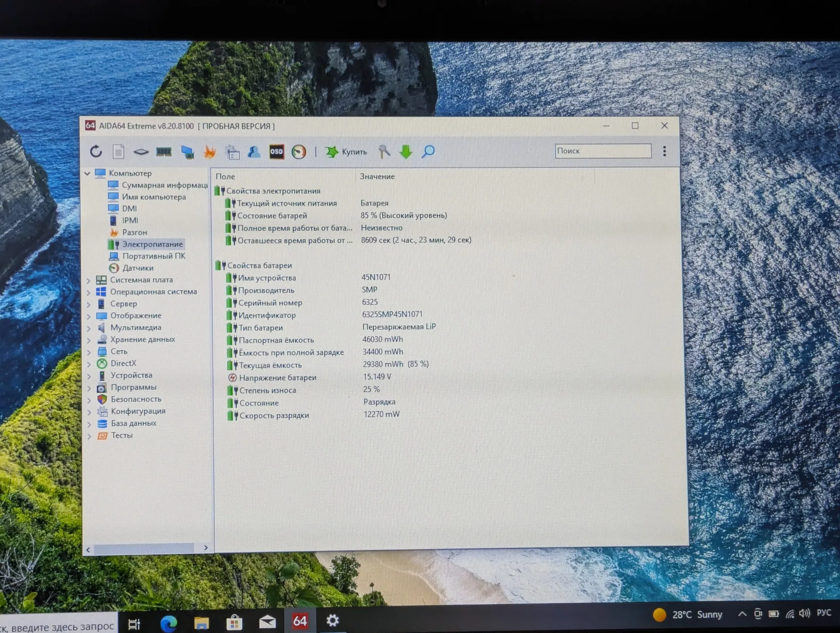
Task: Expand the DirectX tree node
Action: (x=89, y=364)
